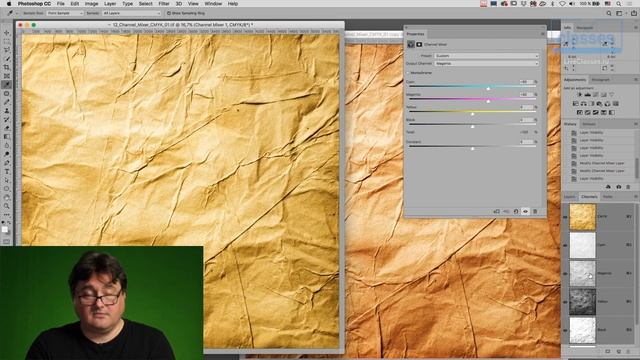Reset adjustment defaults in Properties panel
This screenshot has height=360, width=640.
pyautogui.click(x=516, y=211)
